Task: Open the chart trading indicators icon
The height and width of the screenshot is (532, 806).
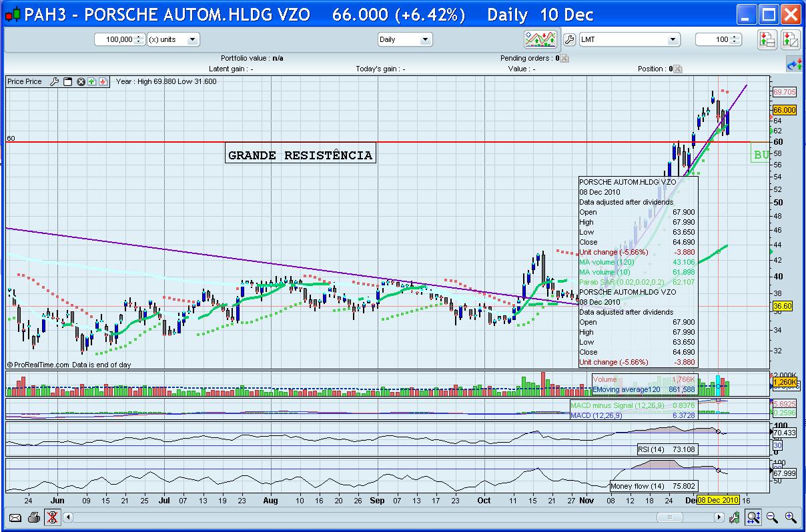Action: [540, 39]
